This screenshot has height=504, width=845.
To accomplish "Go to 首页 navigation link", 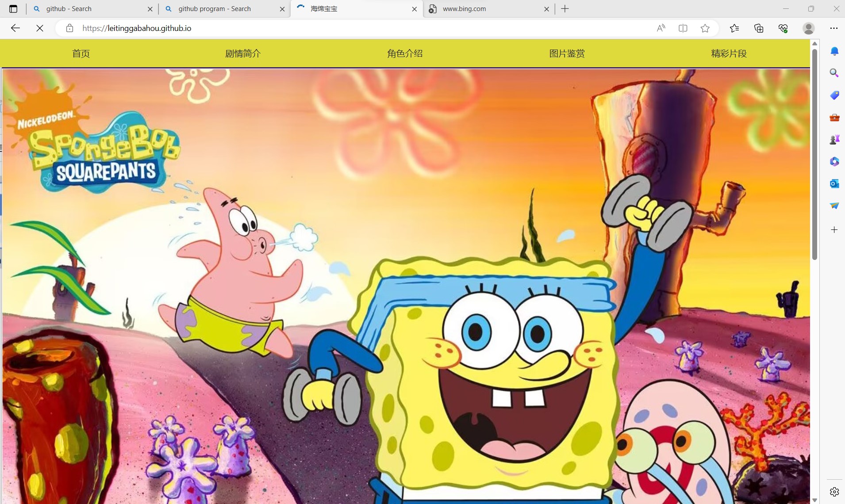I will [x=81, y=53].
